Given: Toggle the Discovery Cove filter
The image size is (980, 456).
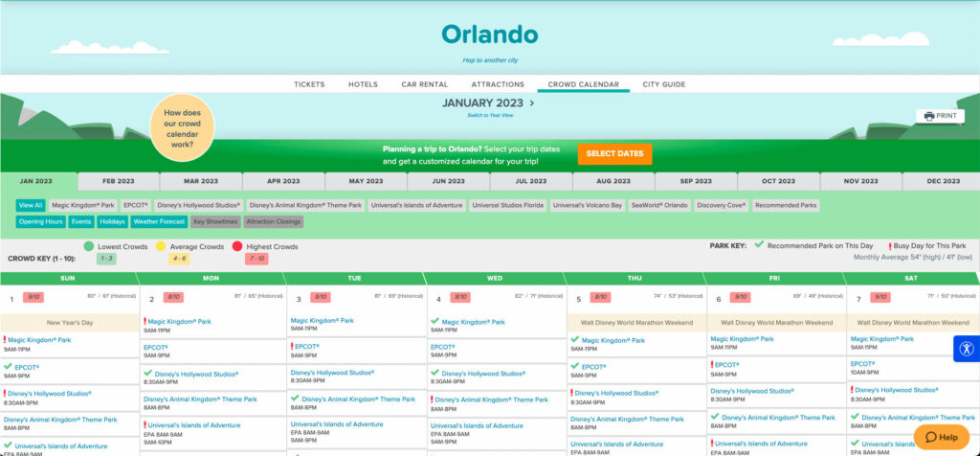Looking at the screenshot, I should coord(722,205).
